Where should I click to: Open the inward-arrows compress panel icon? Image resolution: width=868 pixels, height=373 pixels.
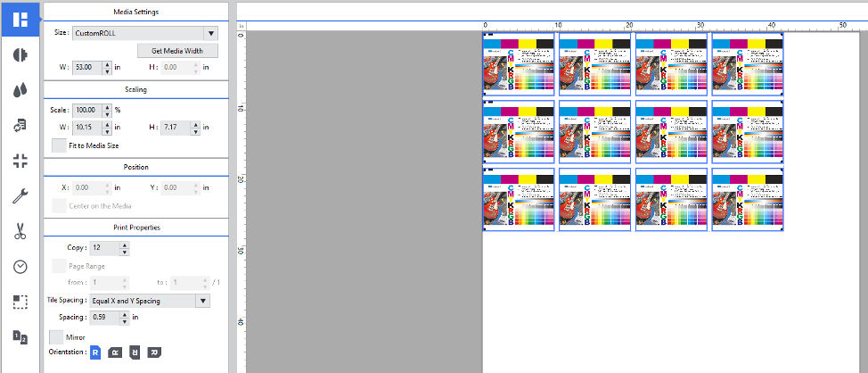[20, 161]
